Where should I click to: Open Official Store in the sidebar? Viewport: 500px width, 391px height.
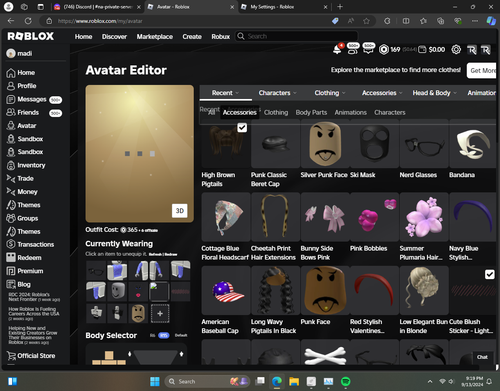(31, 356)
